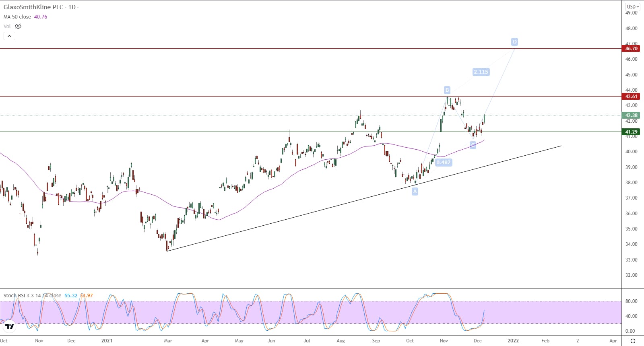
Task: Click the 2.115 ratio label
Action: (x=481, y=72)
